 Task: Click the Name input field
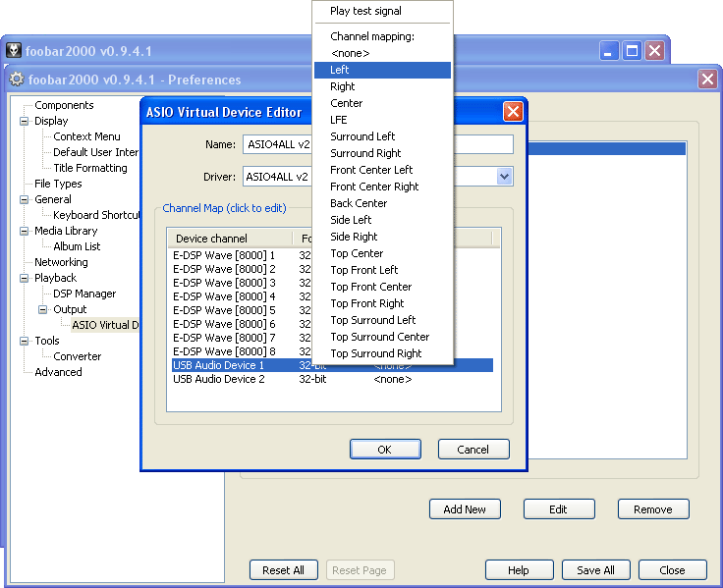[378, 144]
